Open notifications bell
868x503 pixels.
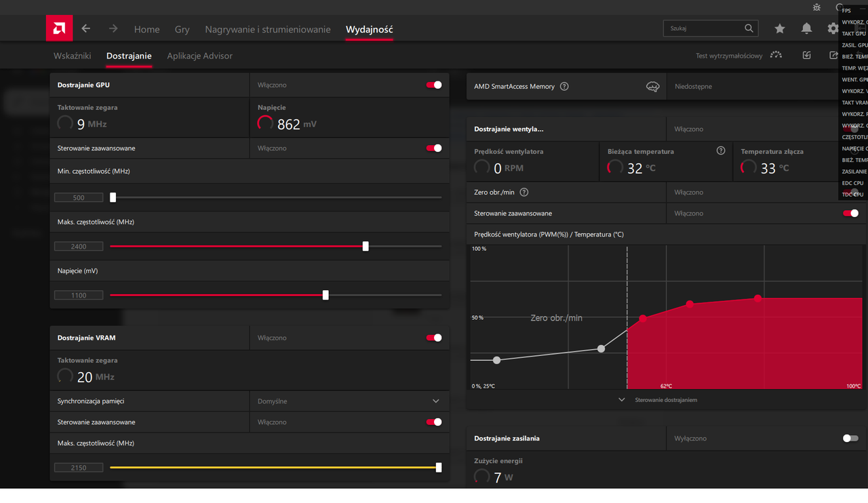pos(806,28)
